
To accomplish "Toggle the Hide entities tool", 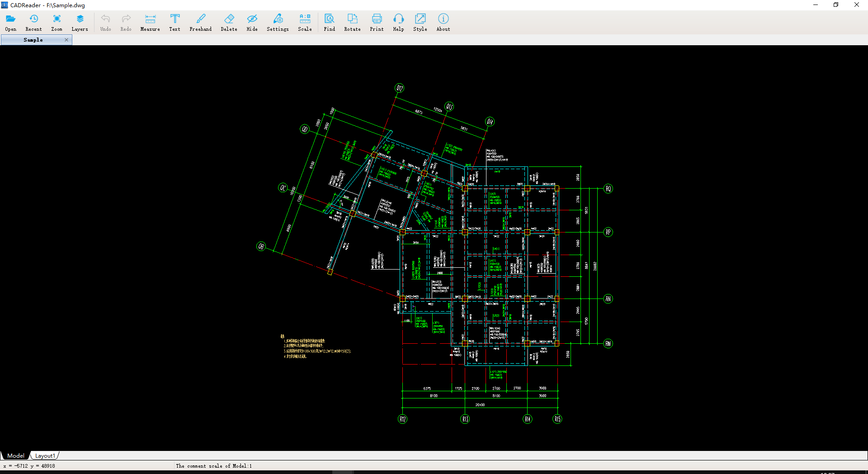I will click(x=252, y=22).
